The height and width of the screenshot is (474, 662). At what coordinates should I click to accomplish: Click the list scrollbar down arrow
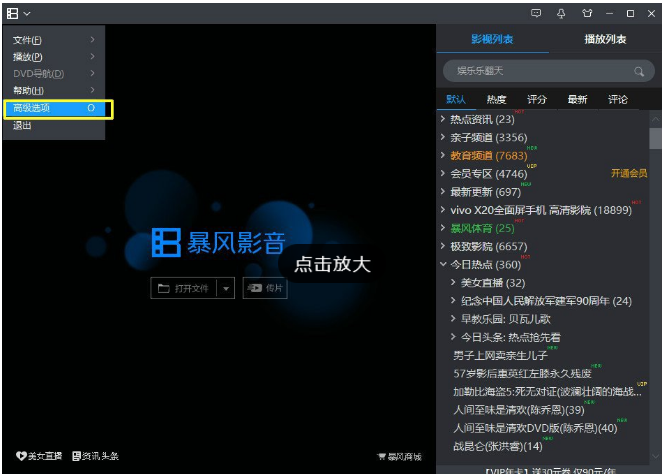coord(655,456)
